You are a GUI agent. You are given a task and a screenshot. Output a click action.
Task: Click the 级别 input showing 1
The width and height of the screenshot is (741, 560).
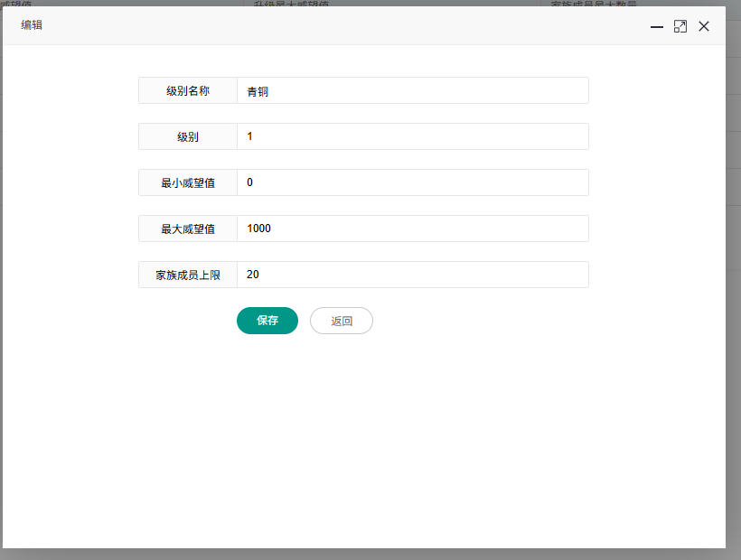[x=412, y=137]
